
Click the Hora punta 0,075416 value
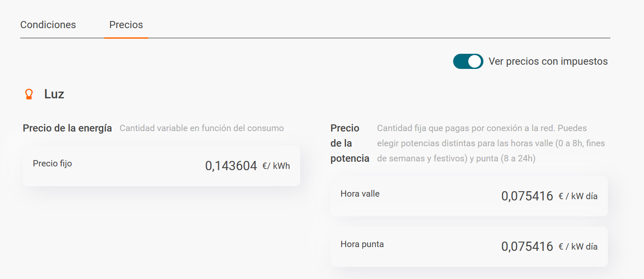[527, 247]
